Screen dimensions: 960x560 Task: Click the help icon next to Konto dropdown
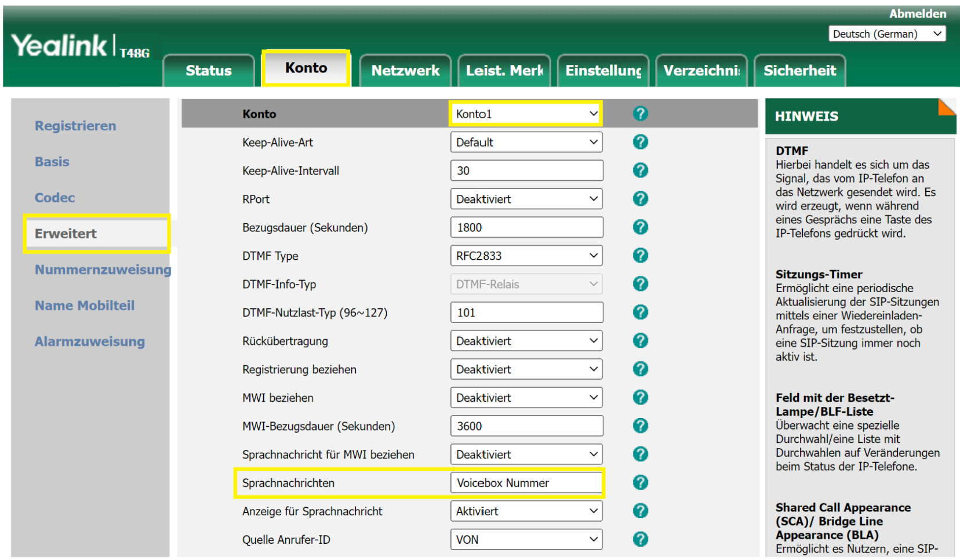640,114
